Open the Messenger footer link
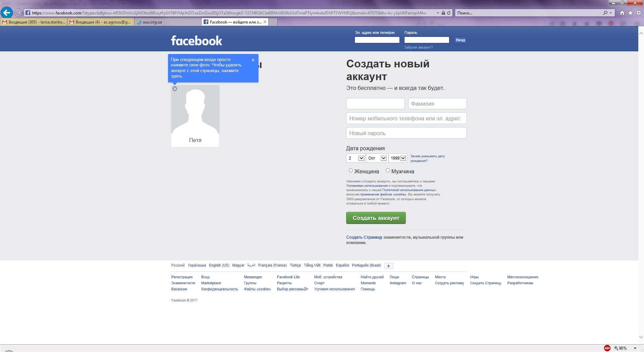 coord(253,277)
